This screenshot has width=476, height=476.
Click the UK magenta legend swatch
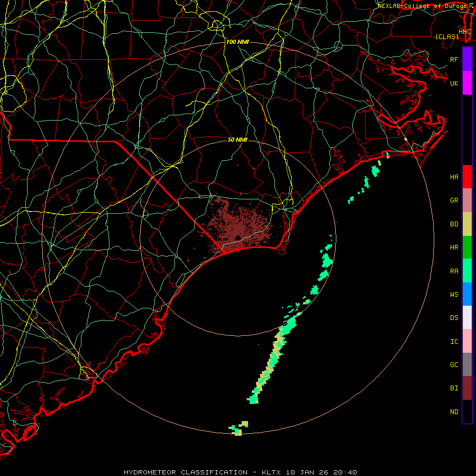tap(467, 83)
